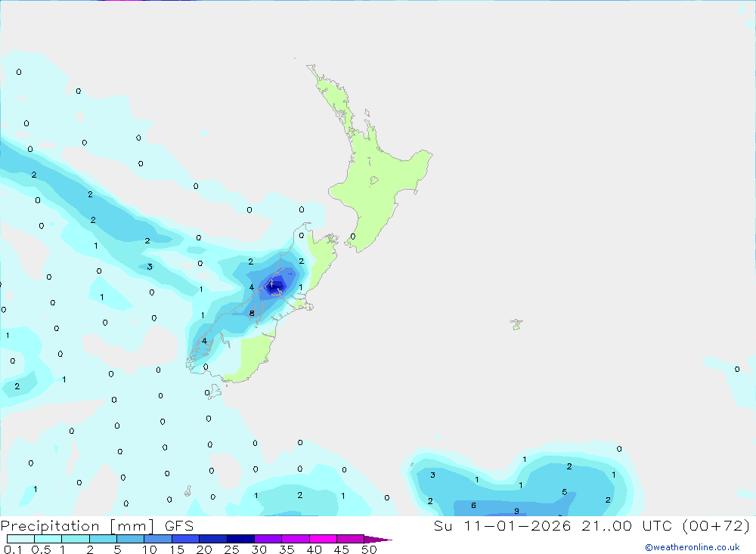Select the 5–10 mm legend swatch

(130, 539)
